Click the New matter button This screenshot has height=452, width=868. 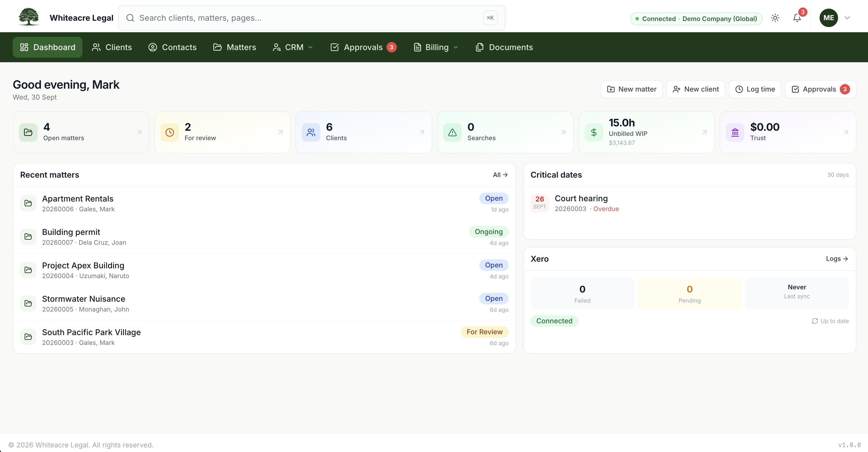[631, 89]
